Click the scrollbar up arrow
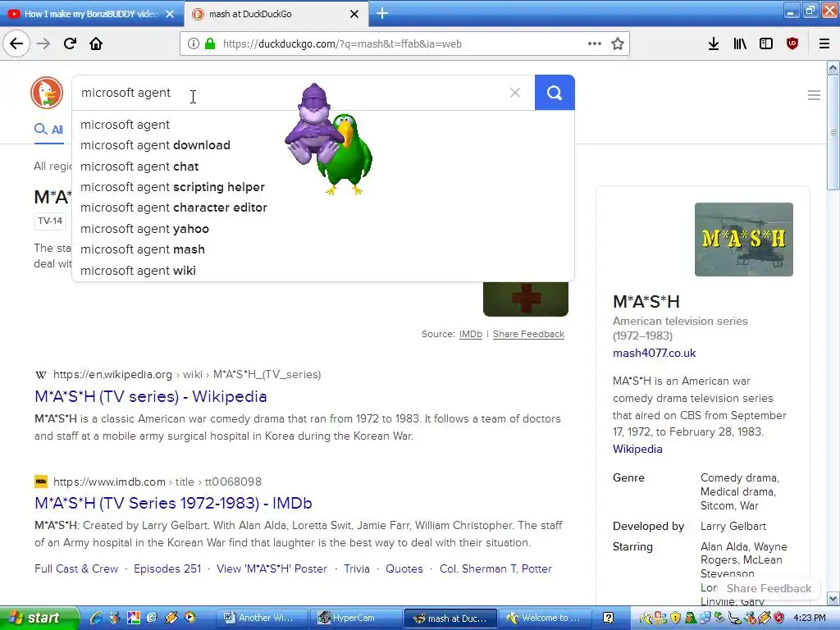The width and height of the screenshot is (840, 630). (x=833, y=67)
